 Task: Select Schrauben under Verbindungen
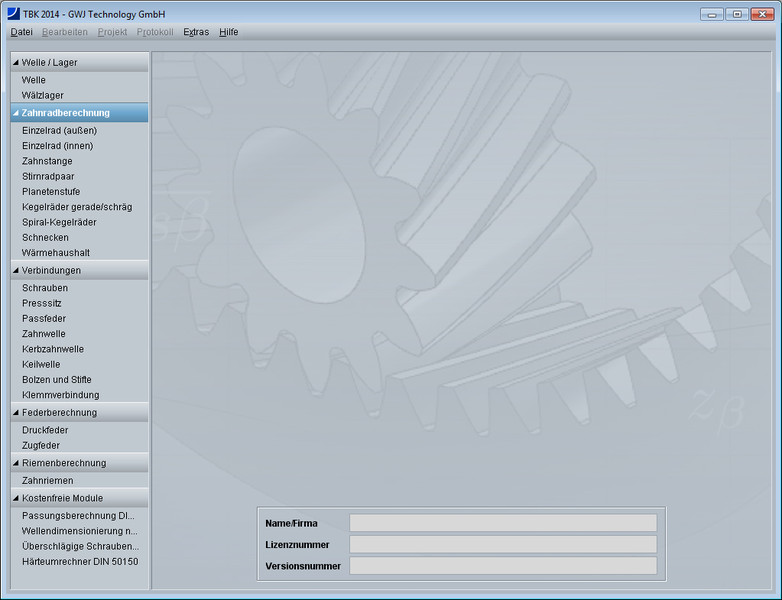(45, 288)
